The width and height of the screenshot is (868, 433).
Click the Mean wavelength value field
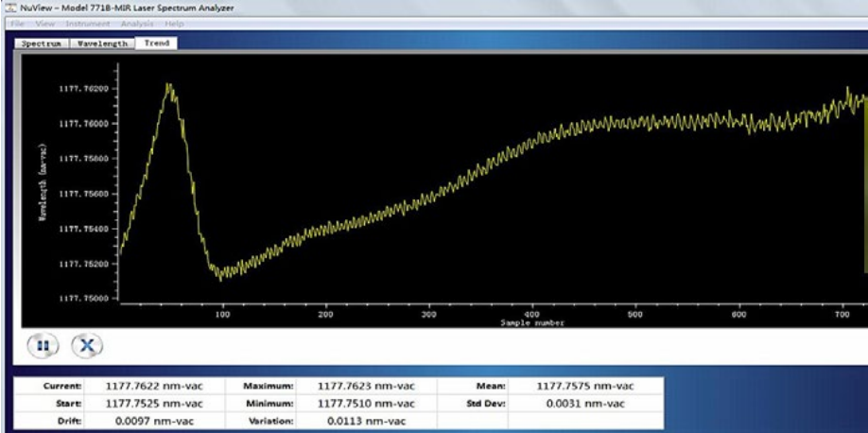585,386
